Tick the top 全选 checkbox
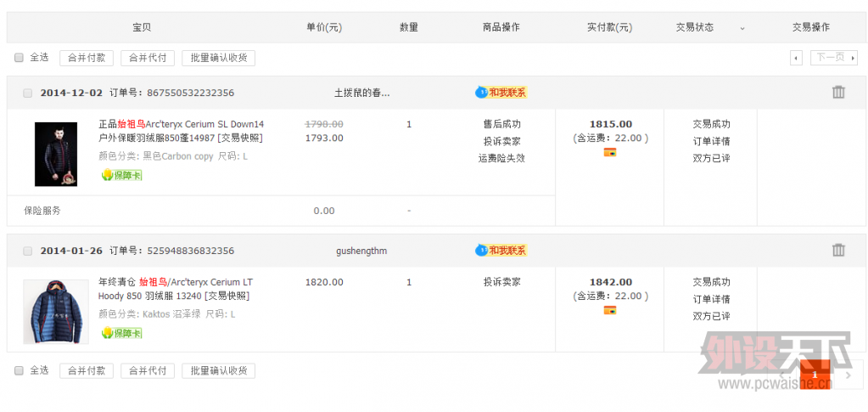 [x=19, y=58]
